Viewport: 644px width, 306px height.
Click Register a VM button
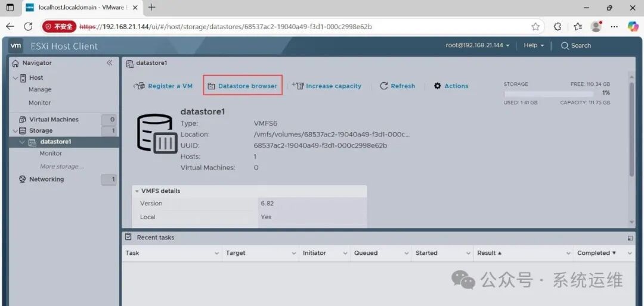tap(163, 86)
